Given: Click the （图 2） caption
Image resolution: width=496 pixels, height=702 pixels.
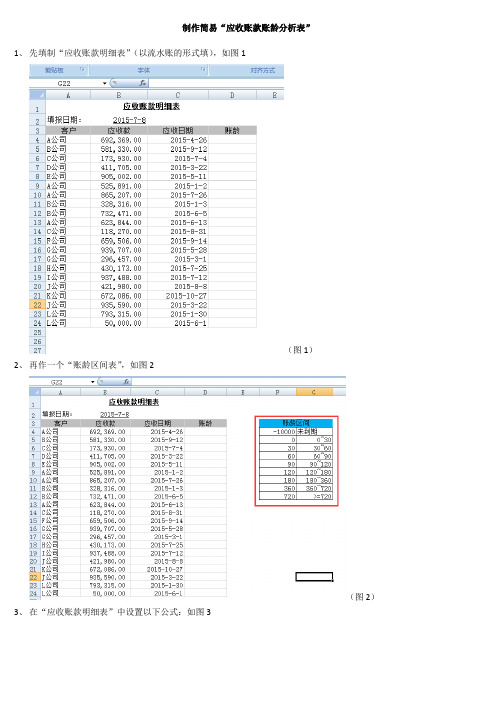Looking at the screenshot, I should (362, 597).
